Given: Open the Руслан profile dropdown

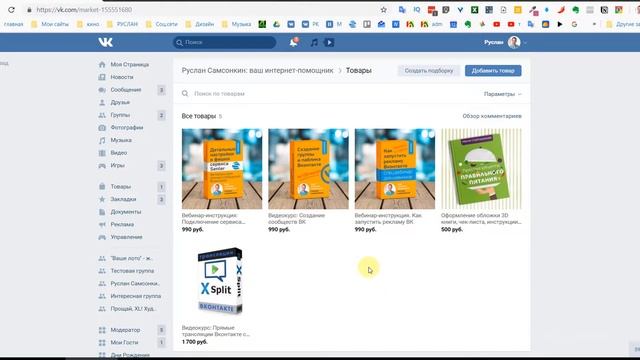Looking at the screenshot, I should (505, 42).
